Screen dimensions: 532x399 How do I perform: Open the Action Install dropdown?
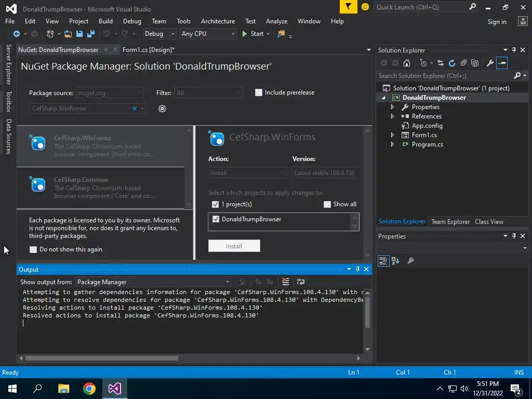247,173
